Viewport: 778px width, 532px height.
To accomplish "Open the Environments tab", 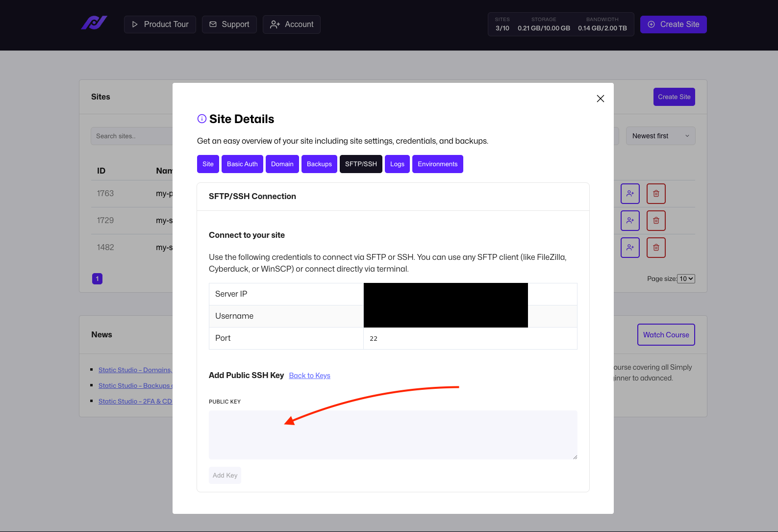I will [x=438, y=164].
